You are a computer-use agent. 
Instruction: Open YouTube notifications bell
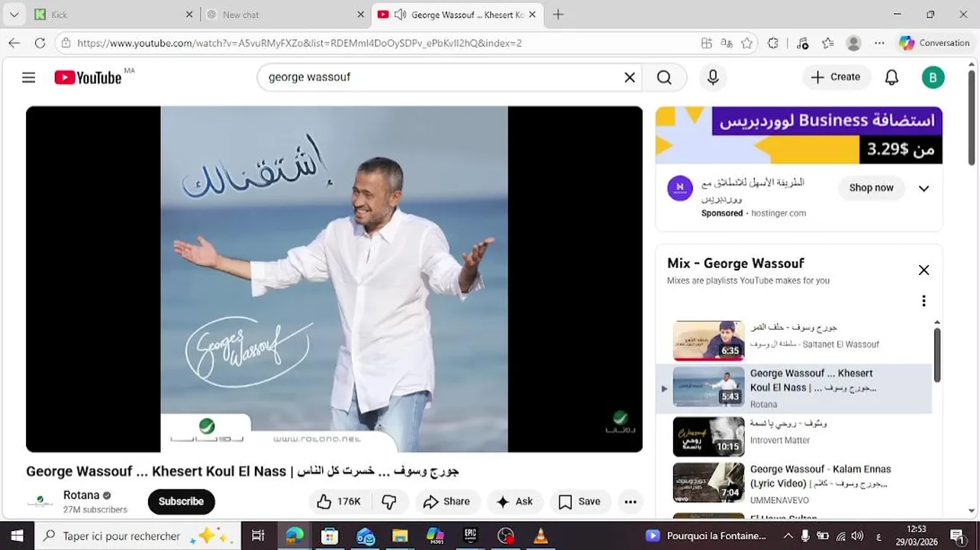[891, 77]
